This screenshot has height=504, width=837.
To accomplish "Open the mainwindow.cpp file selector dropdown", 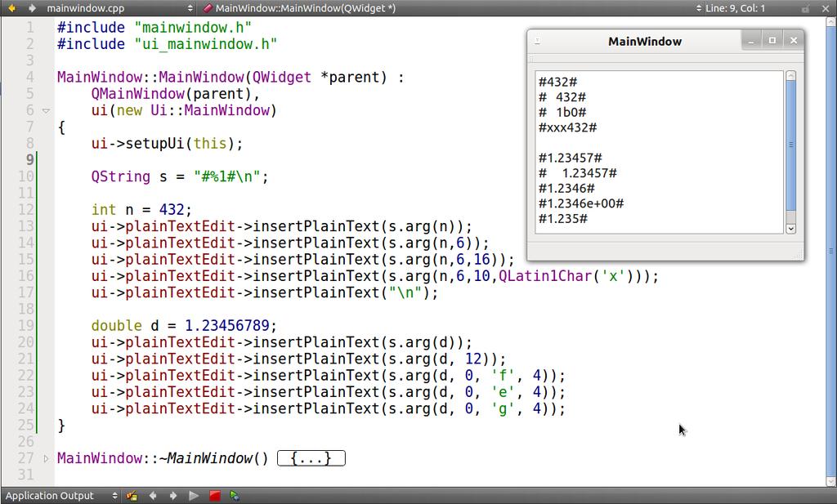I will (119, 8).
